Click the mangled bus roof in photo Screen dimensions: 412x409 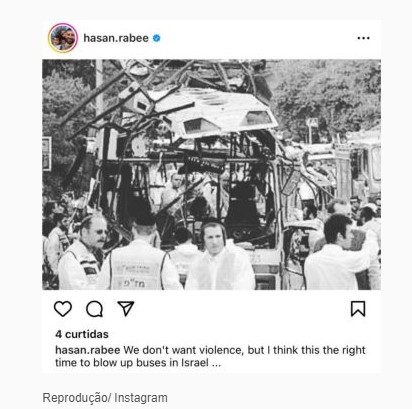coord(213,112)
